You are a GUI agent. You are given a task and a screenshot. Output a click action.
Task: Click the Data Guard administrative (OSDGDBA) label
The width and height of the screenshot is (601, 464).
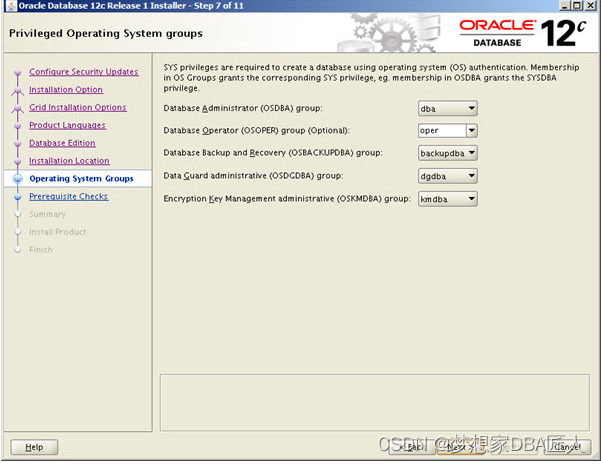pos(253,176)
